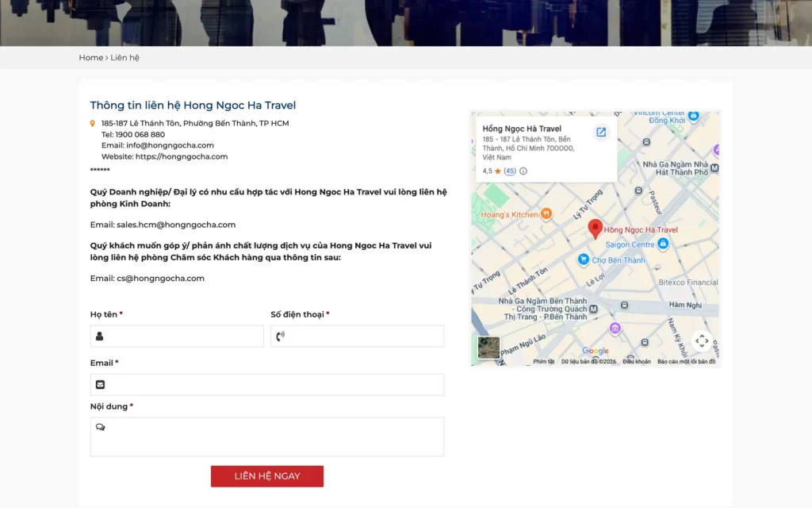Submit with LIÊN HỆ NGAY button
The width and height of the screenshot is (812, 508).
[267, 476]
